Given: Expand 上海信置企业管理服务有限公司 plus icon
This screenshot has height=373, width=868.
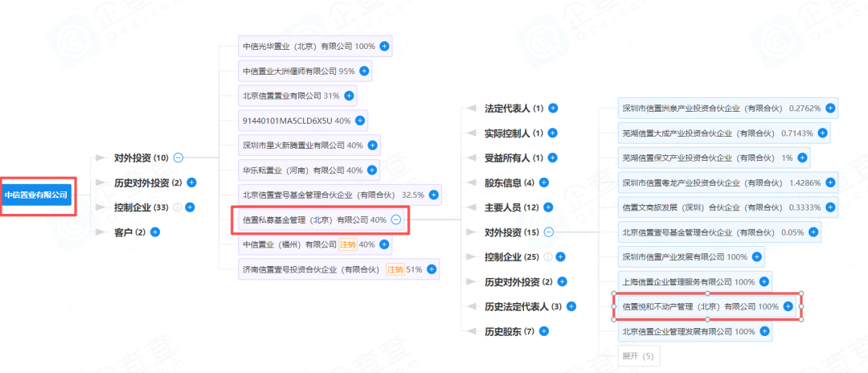Looking at the screenshot, I should [x=764, y=281].
